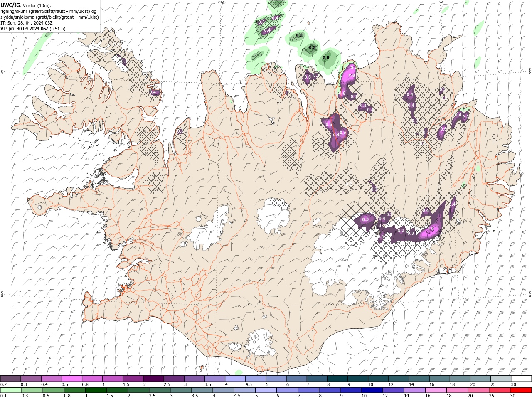Select the upper-row legend swatch labeled 14

419,379
